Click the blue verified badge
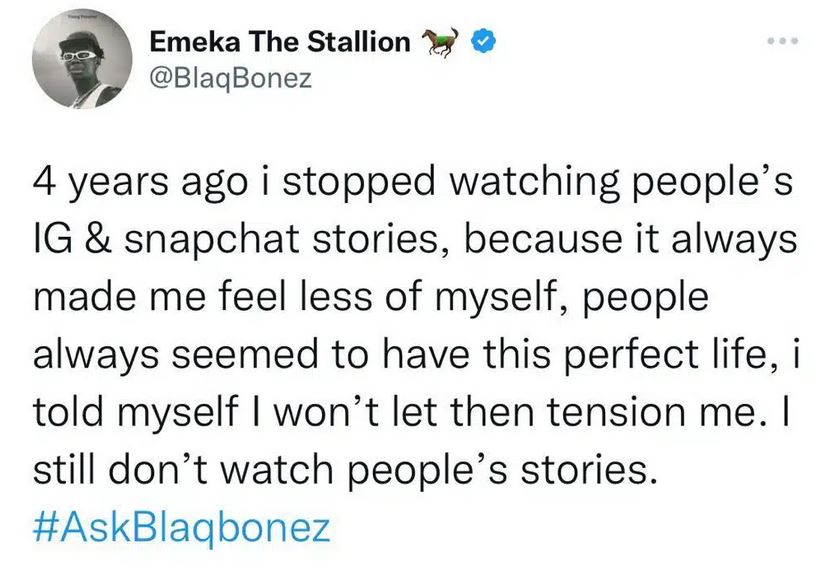The height and width of the screenshot is (570, 822). click(x=483, y=42)
